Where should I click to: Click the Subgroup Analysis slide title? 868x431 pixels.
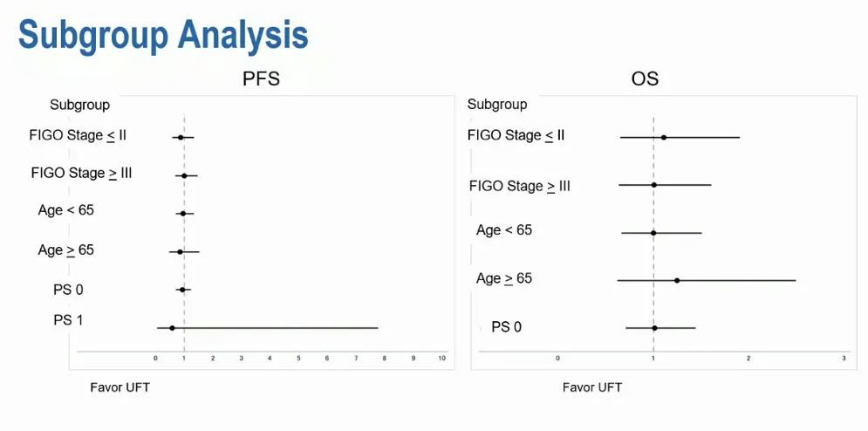point(163,35)
